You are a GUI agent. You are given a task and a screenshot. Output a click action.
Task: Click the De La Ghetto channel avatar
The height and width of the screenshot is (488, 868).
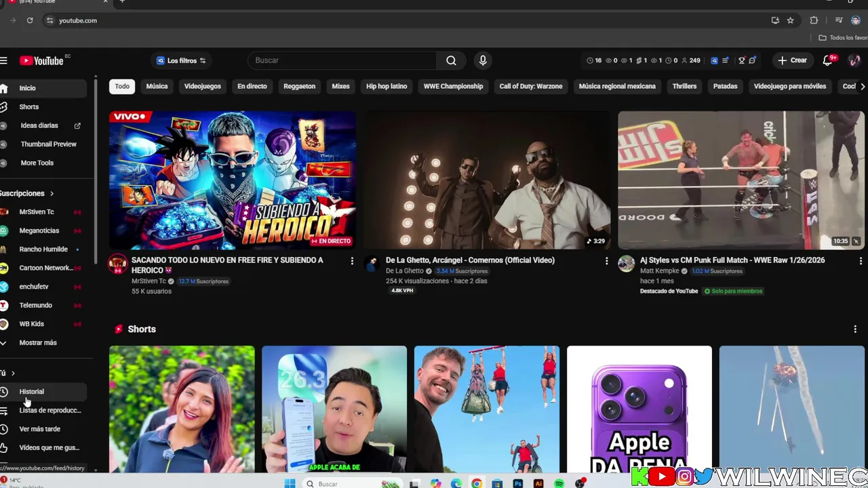pyautogui.click(x=372, y=264)
